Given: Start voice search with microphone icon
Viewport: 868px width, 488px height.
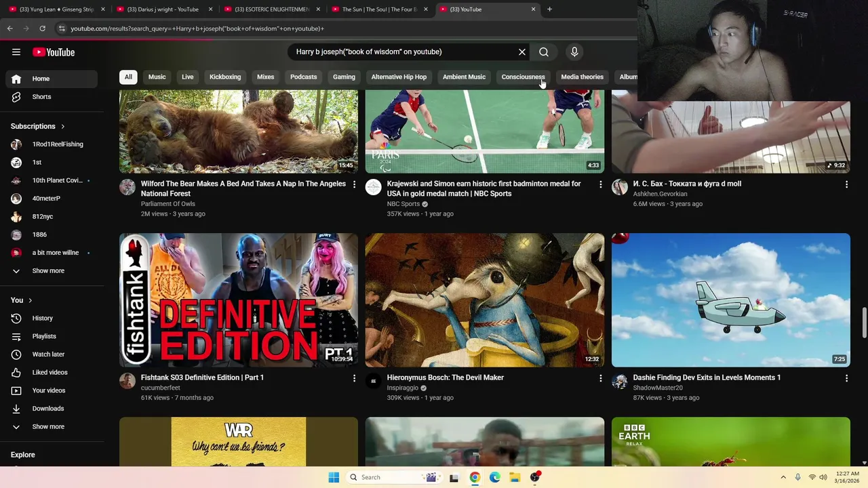Looking at the screenshot, I should [x=574, y=52].
